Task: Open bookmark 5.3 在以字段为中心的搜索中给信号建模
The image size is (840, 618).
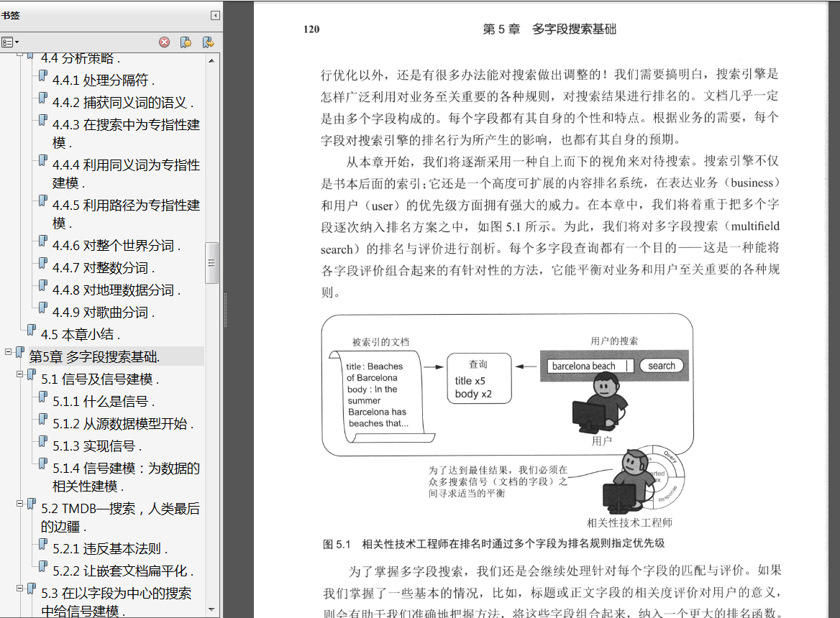Action: 116,602
